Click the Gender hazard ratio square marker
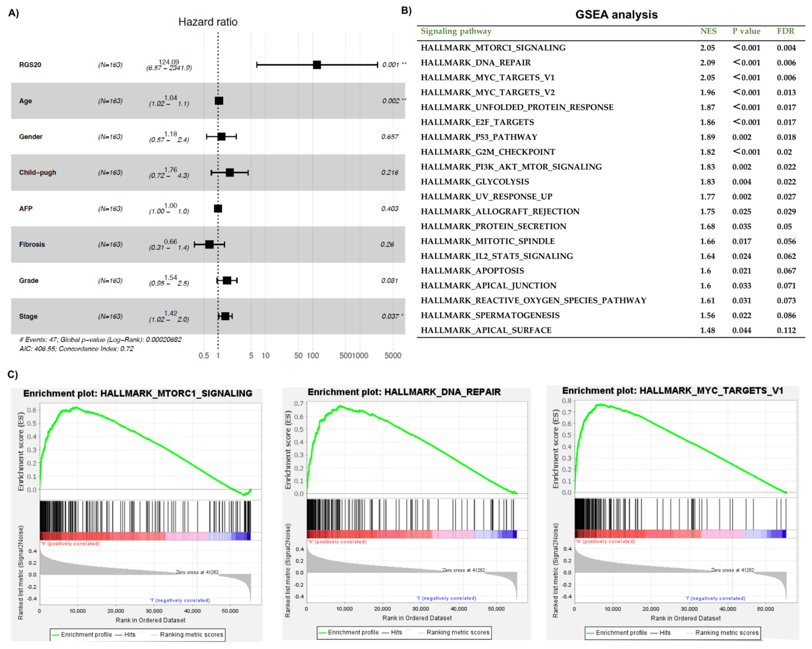Screen dimensions: 812x649 coord(221,136)
